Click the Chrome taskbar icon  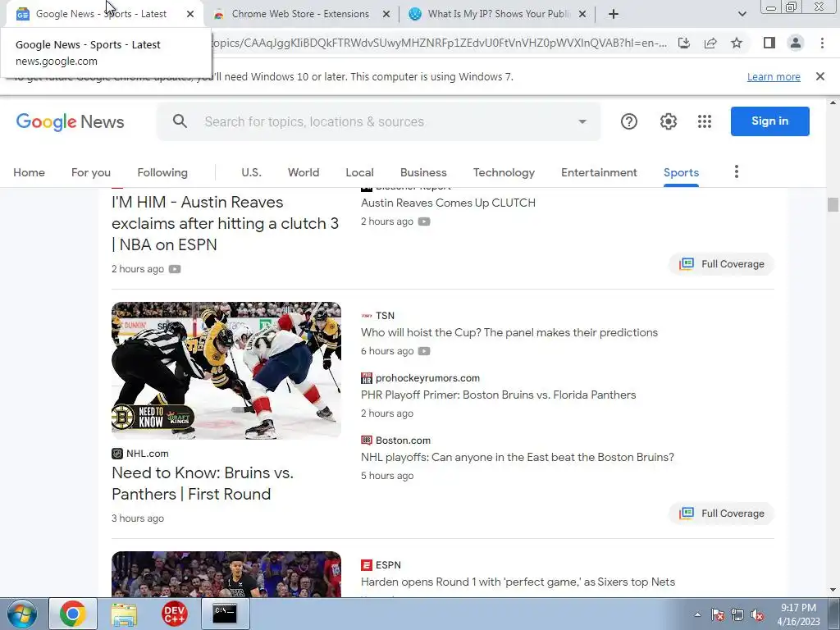[x=73, y=614]
